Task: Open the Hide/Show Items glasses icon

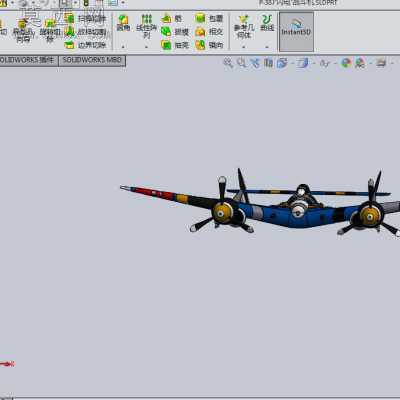Action: click(324, 63)
